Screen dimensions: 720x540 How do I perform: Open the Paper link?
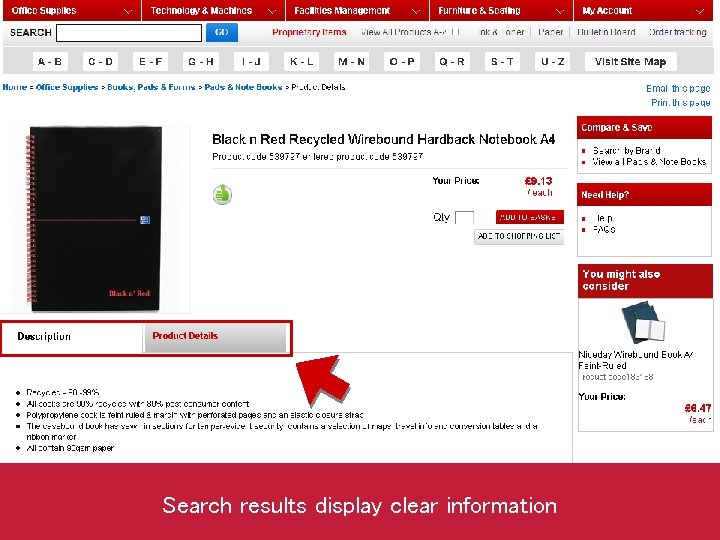coord(551,32)
